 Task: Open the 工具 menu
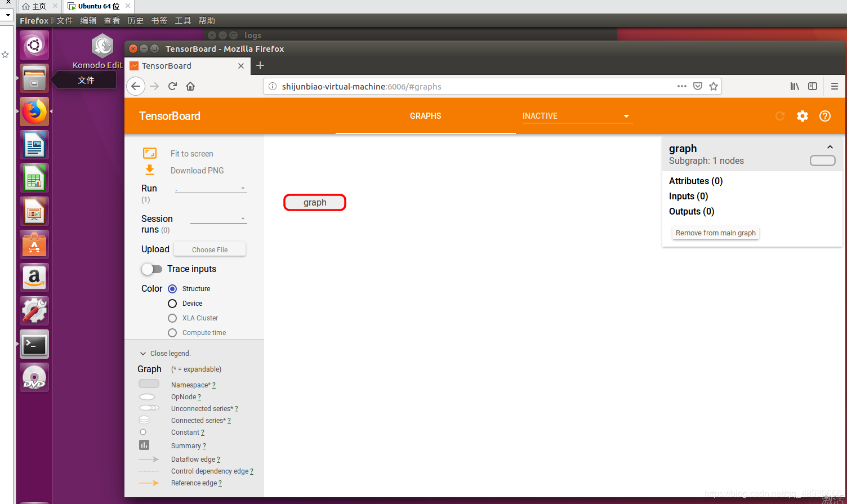[183, 21]
